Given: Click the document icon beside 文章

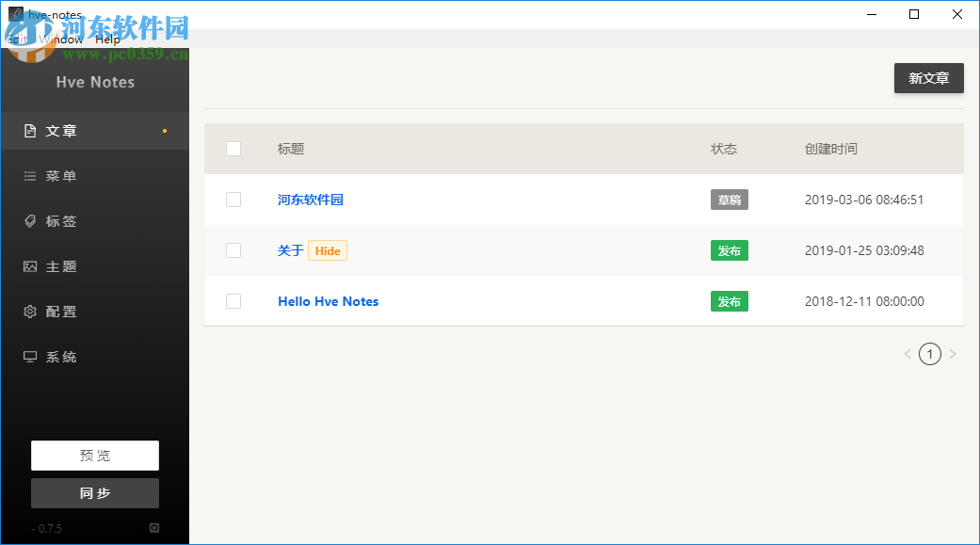Looking at the screenshot, I should (30, 131).
